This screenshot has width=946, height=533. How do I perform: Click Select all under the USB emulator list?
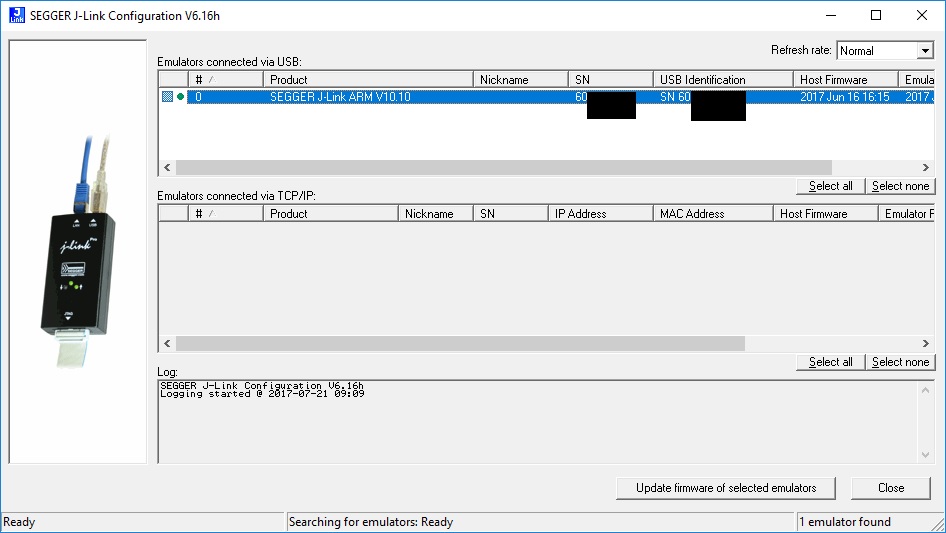830,186
